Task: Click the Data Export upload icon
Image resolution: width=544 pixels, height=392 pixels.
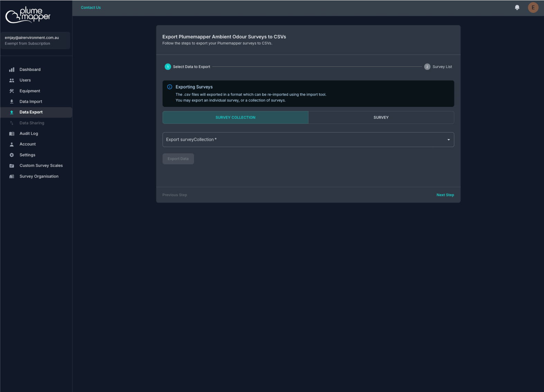Action: click(x=12, y=112)
